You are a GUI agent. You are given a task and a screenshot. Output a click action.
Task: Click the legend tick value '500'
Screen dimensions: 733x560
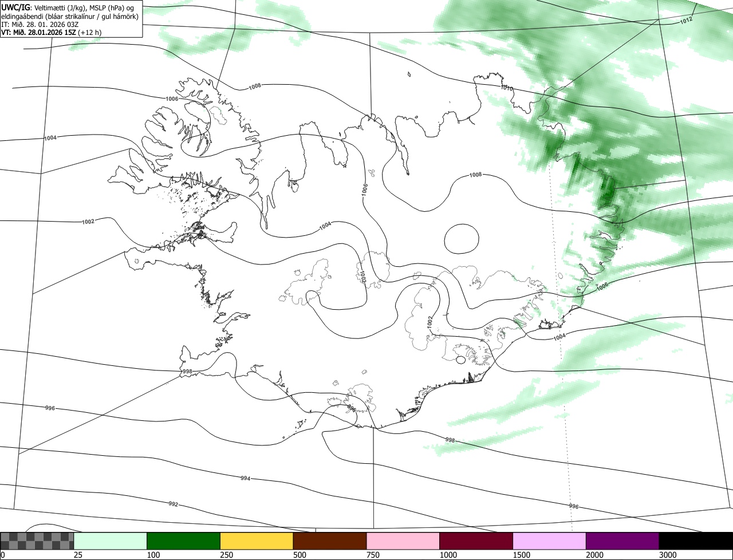[300, 555]
